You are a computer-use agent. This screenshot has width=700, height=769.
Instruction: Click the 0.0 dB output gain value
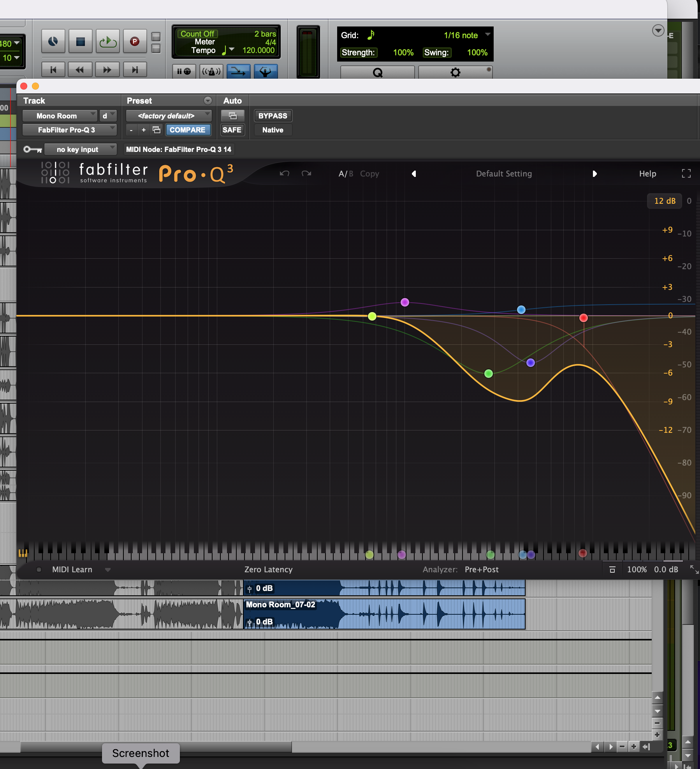(666, 570)
